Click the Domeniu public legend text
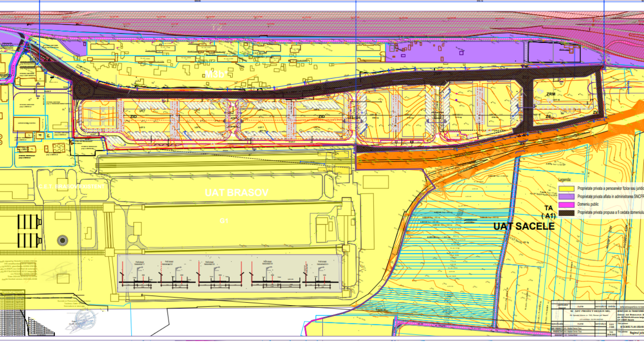644x343 pixels. coord(589,205)
